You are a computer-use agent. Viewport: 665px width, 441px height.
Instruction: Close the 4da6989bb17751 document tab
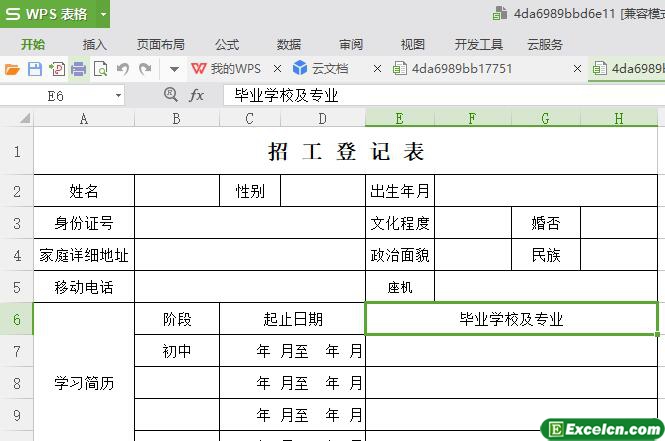pyautogui.click(x=577, y=69)
